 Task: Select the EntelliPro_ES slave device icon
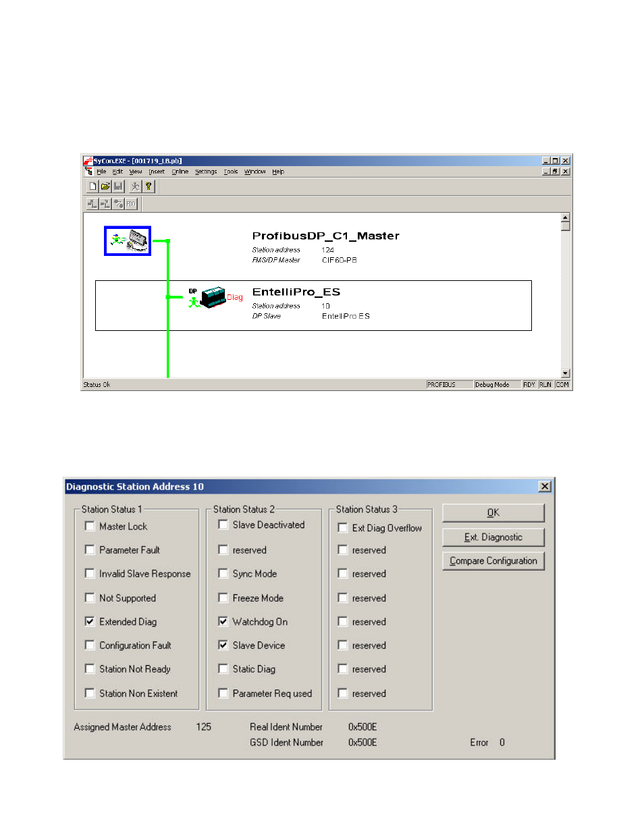213,297
